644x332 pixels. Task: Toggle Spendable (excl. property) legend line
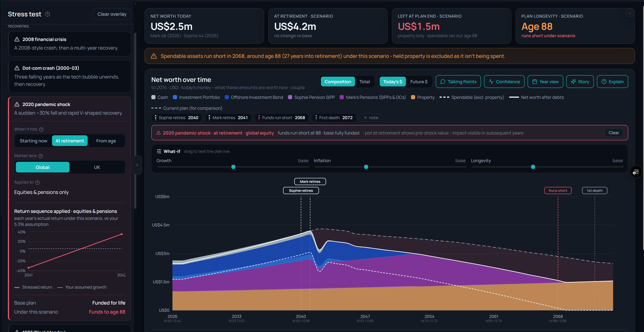tap(444, 97)
